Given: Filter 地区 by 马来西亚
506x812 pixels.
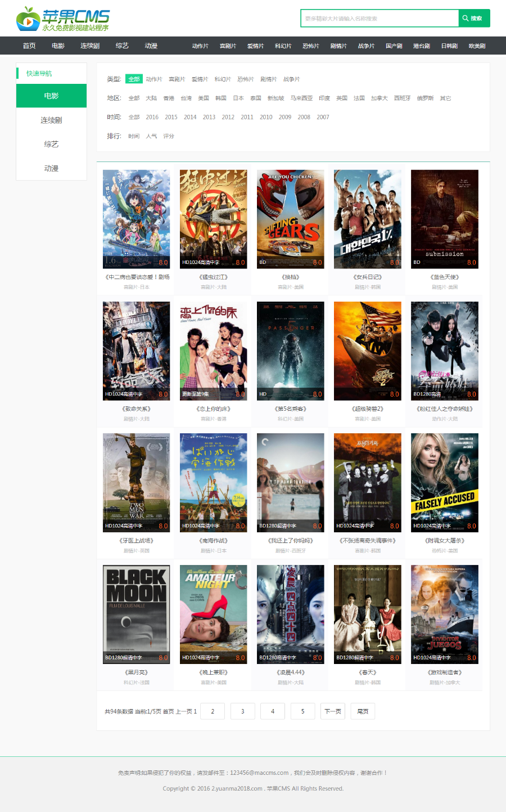Looking at the screenshot, I should coord(301,98).
